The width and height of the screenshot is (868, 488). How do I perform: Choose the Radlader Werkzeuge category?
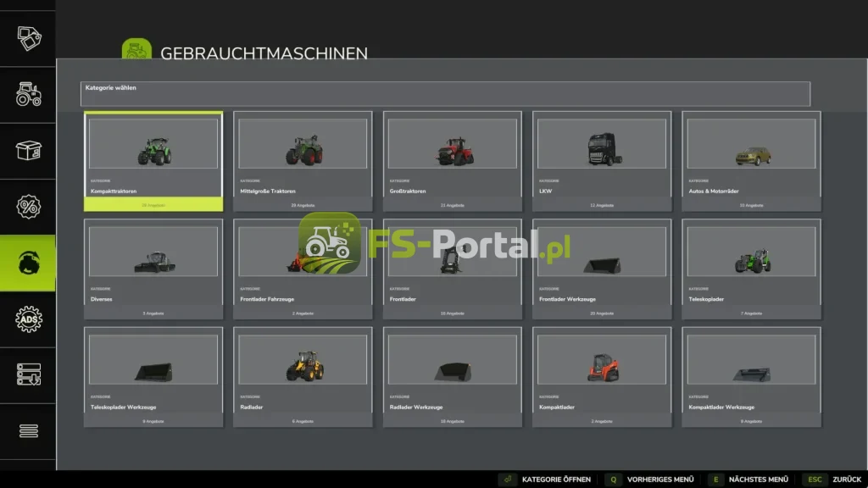[x=453, y=377]
